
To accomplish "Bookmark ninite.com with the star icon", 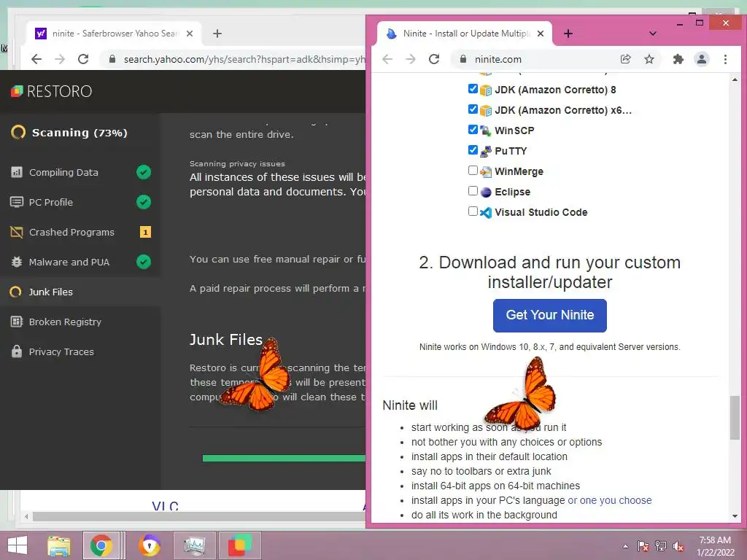I will pyautogui.click(x=649, y=59).
